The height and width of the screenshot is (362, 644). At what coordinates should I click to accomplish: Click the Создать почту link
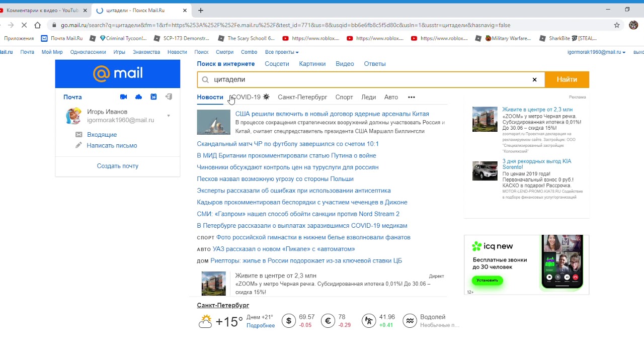click(118, 166)
